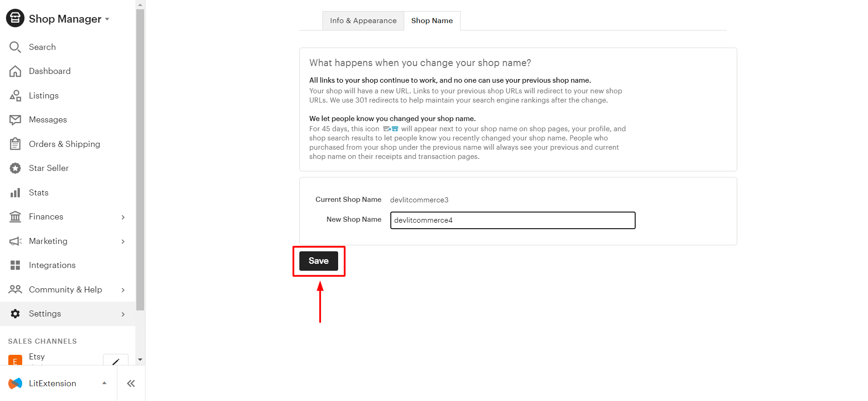The height and width of the screenshot is (401, 868).
Task: Click the Shop Manager logo icon
Action: coord(15,18)
